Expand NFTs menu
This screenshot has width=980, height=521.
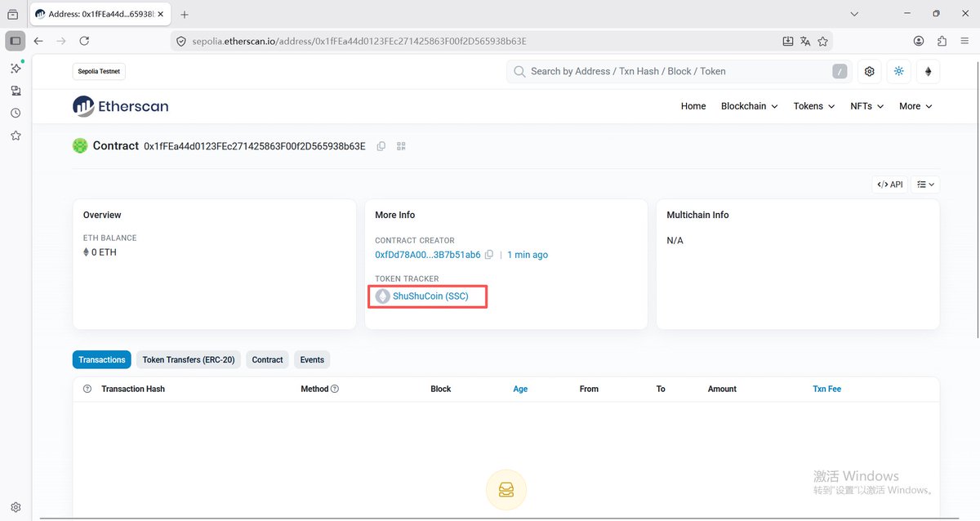click(867, 106)
